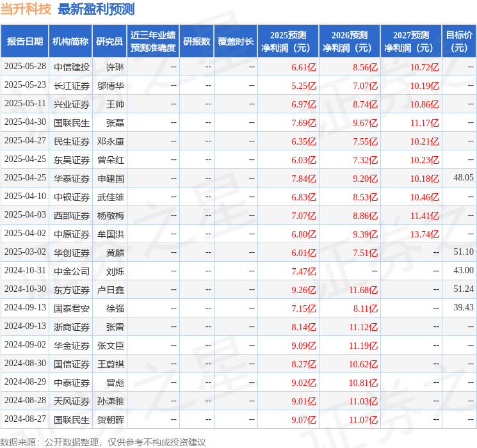Select the date 2025-04-30
Screen dimensions: 477x448
coord(25,122)
